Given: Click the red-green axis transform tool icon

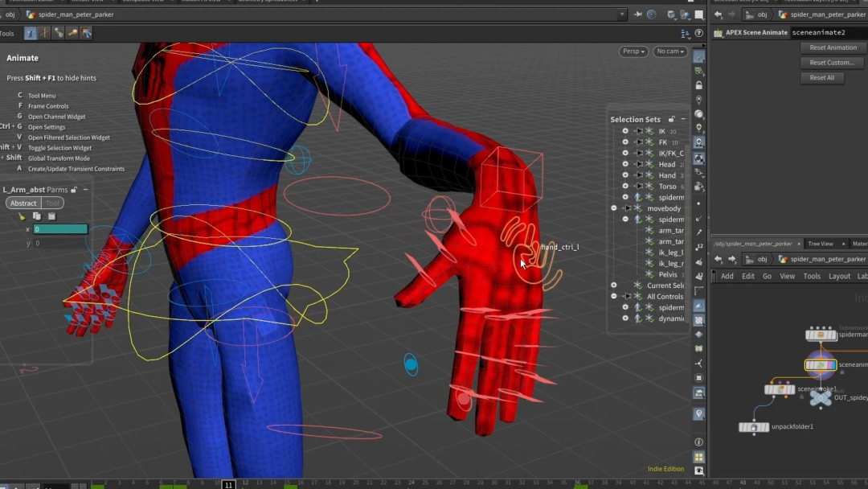Looking at the screenshot, I should click(44, 33).
